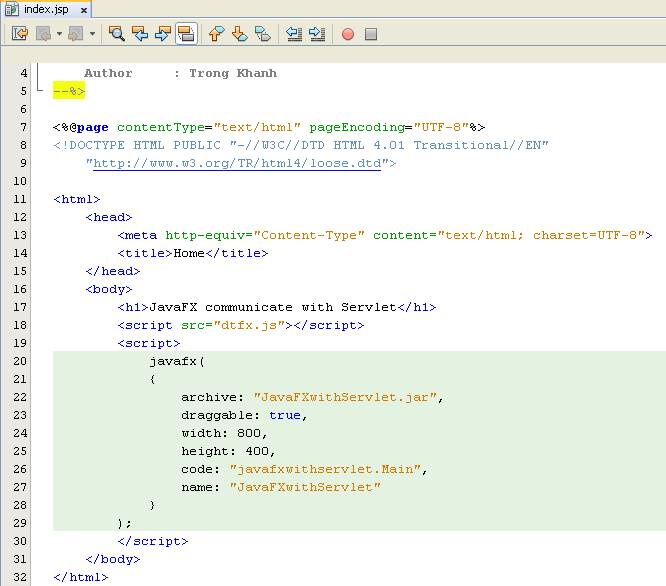Screen dimensions: 666x586
Task: Click the Find Selection magnifier icon
Action: [x=116, y=34]
